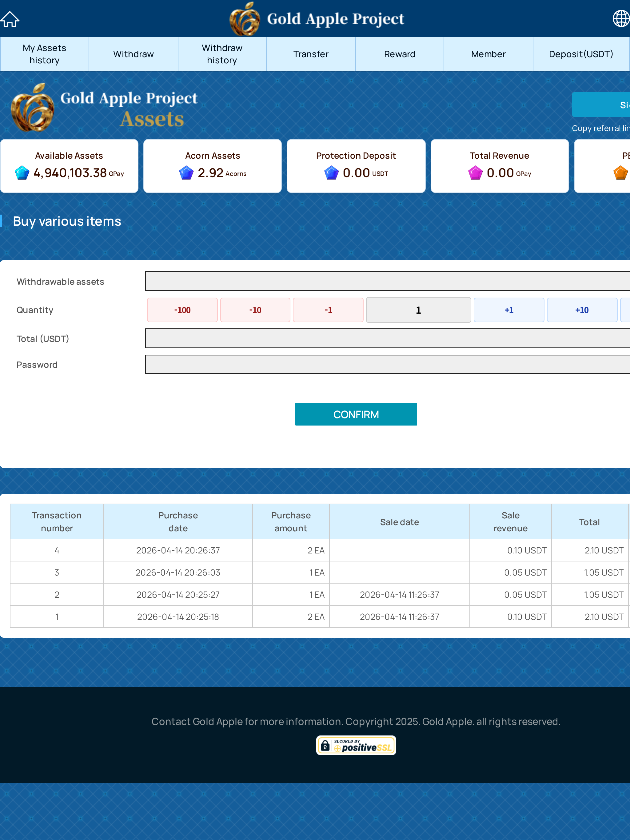Switch to Withdraw history tab
This screenshot has height=840, width=630.
(x=222, y=54)
